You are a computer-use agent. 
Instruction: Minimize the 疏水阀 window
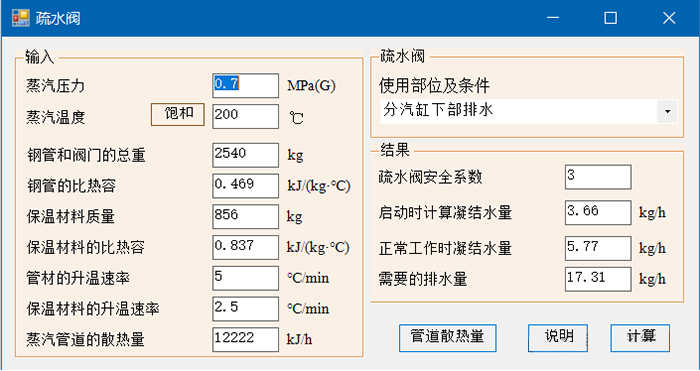pos(553,18)
